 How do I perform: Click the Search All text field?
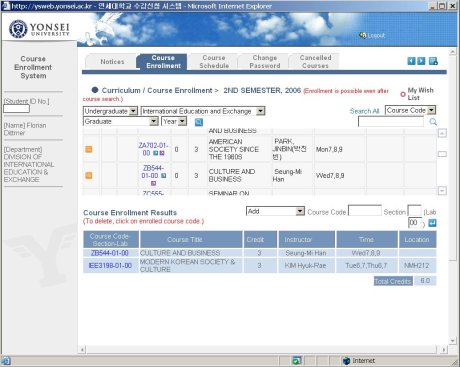pyautogui.click(x=391, y=122)
